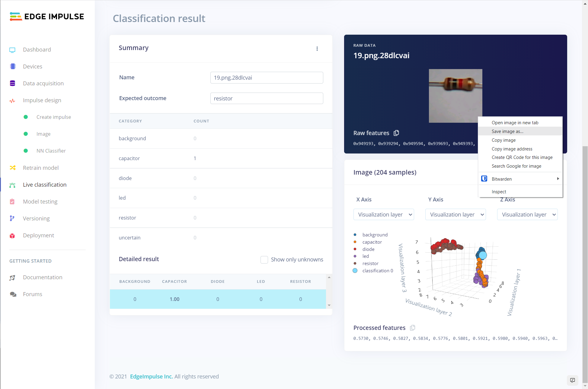
Task: Open the Y Axis visualization layer dropdown
Action: [x=455, y=214]
